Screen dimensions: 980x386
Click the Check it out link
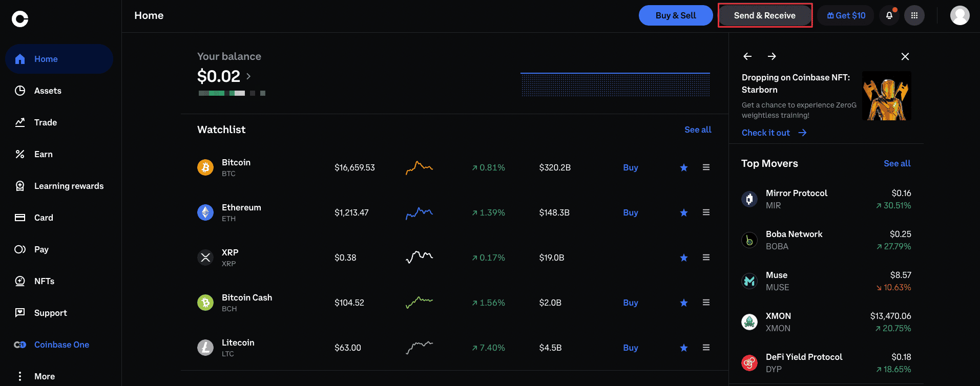click(774, 133)
